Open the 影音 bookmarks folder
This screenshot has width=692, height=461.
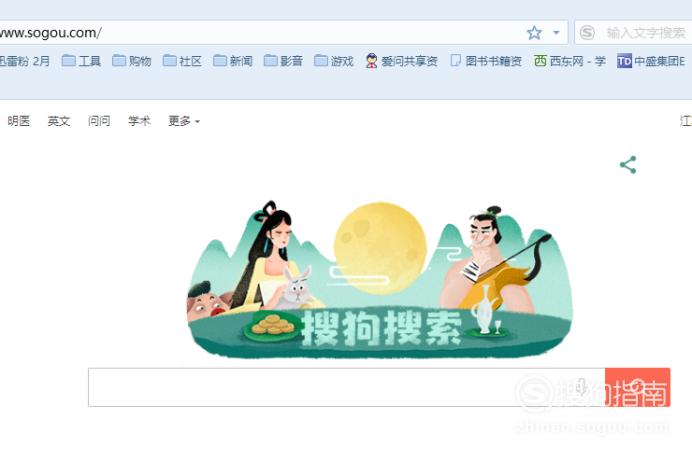pos(283,61)
